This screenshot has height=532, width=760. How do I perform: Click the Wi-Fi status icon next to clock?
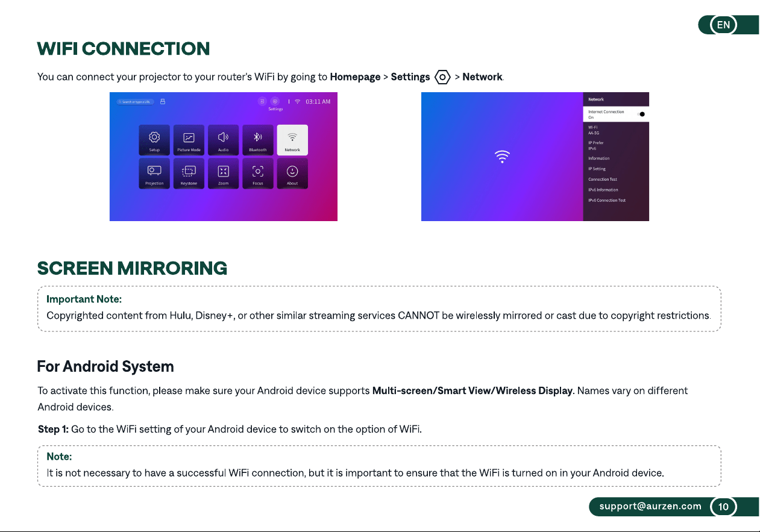click(x=297, y=101)
